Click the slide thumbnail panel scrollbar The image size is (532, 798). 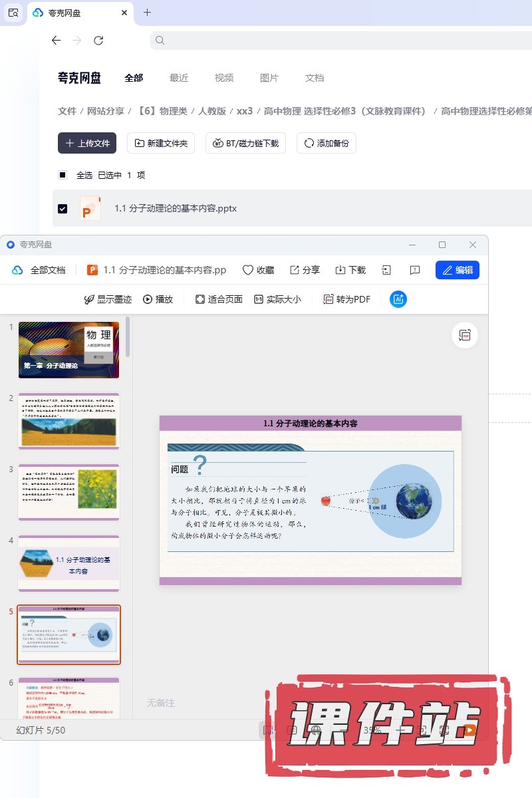(x=128, y=338)
